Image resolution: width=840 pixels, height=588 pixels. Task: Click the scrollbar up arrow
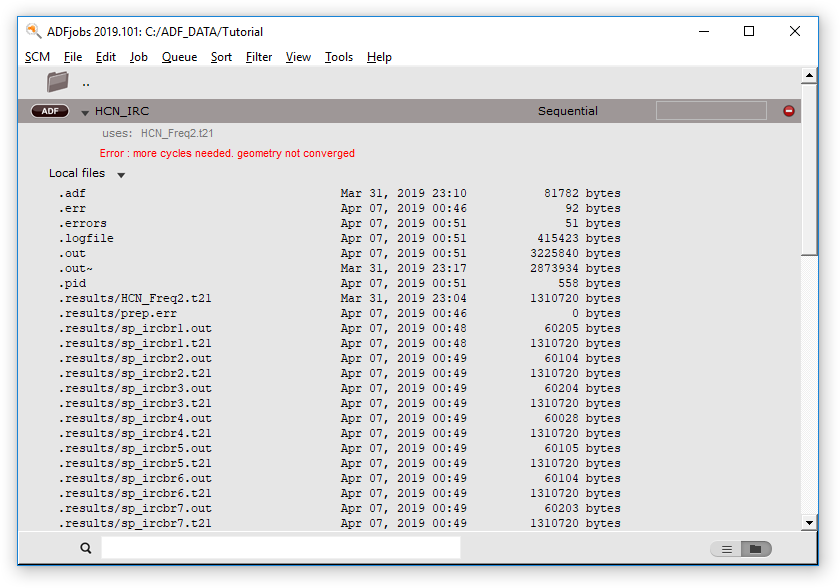click(x=809, y=76)
